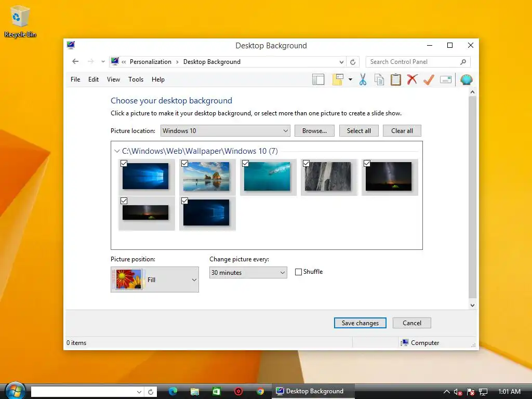
Task: Click the network tray icon
Action: pos(483,392)
